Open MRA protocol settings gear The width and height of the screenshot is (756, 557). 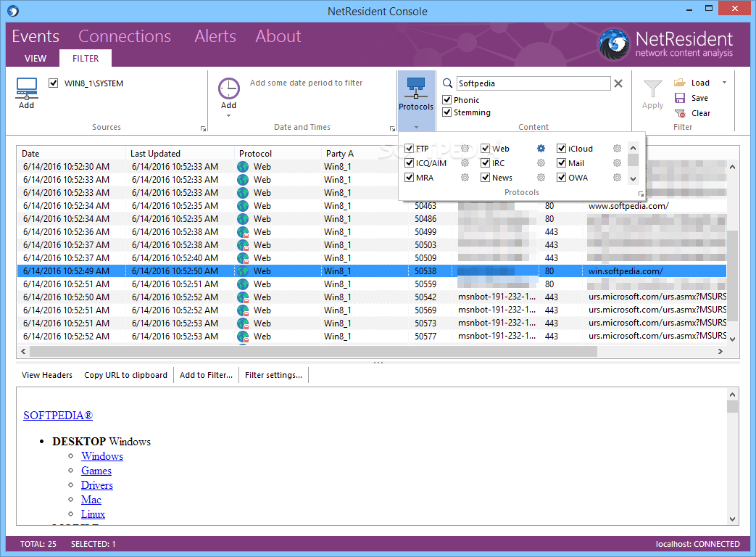click(465, 178)
